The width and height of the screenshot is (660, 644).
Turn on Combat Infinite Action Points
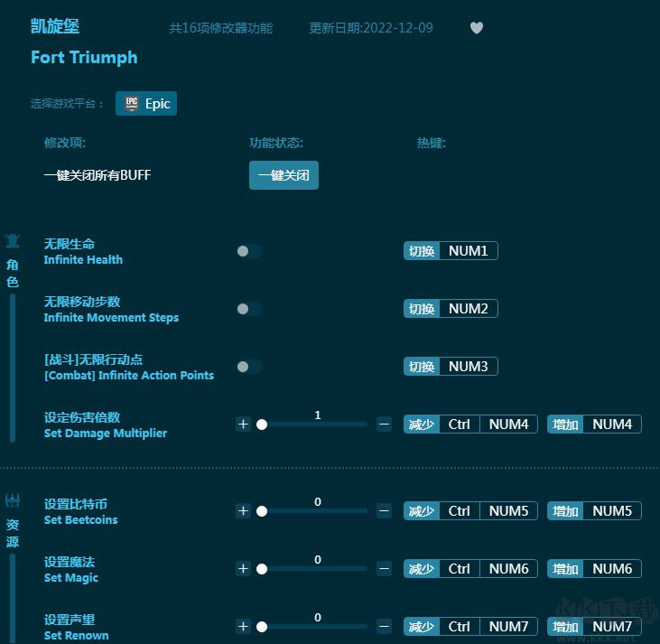248,367
